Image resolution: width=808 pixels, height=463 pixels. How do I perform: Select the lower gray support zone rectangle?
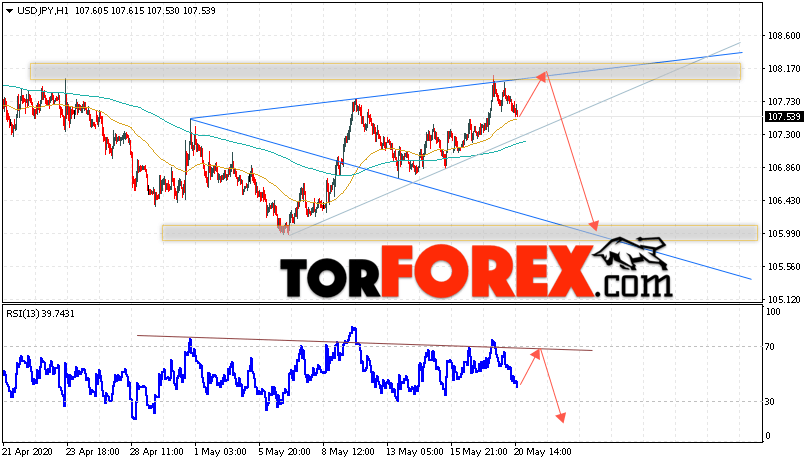460,233
